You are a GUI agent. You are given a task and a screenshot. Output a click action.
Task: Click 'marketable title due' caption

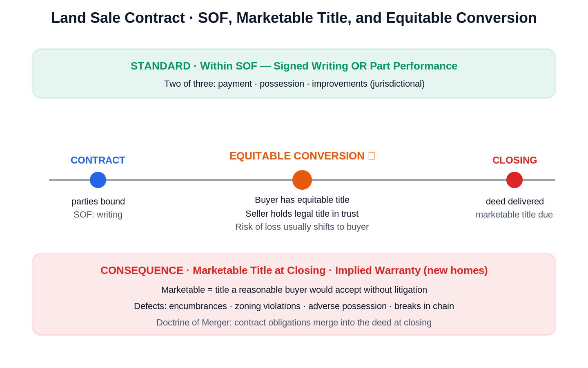(514, 215)
